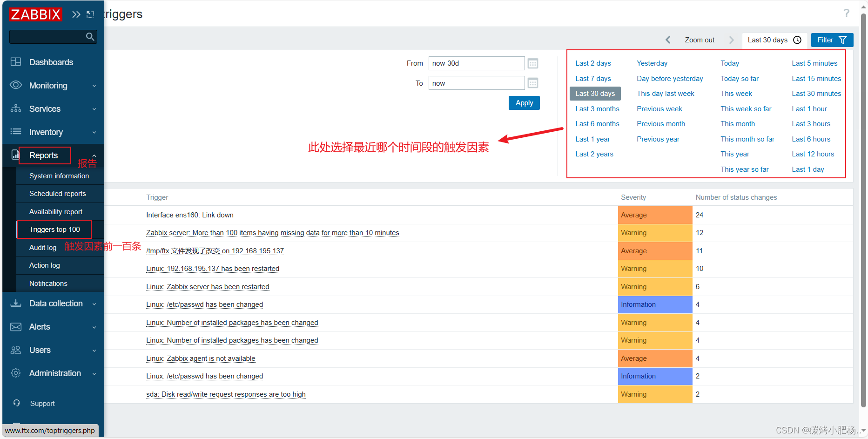
Task: Open the Audit log page
Action: click(x=43, y=248)
